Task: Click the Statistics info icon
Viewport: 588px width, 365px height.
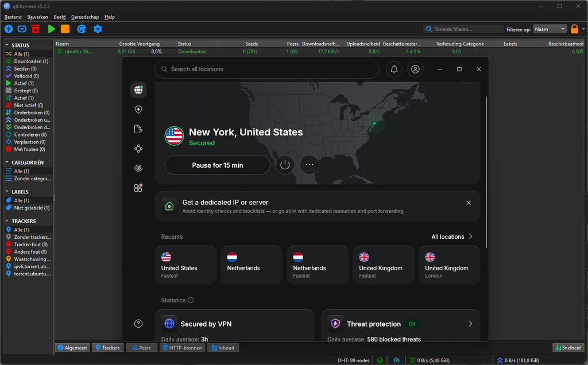Action: [x=191, y=300]
